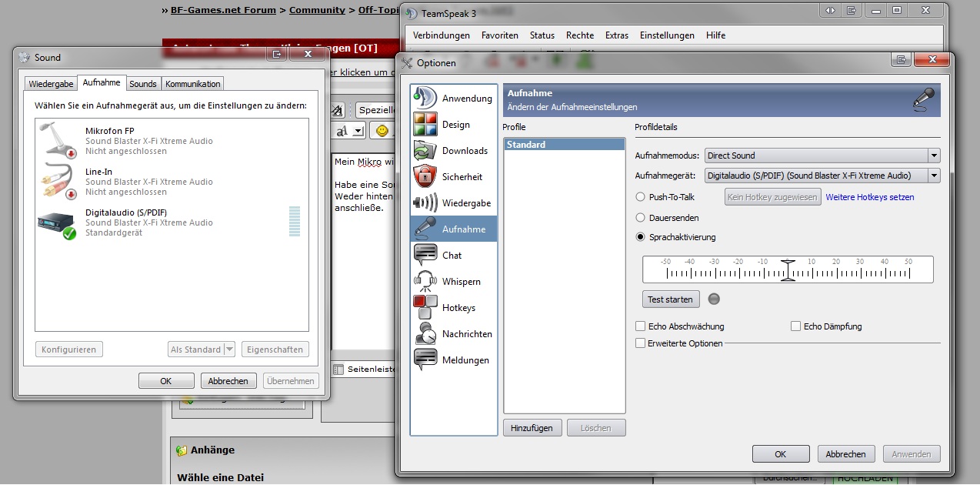Open the Hotkeys options page
The image size is (980, 485).
(x=454, y=308)
